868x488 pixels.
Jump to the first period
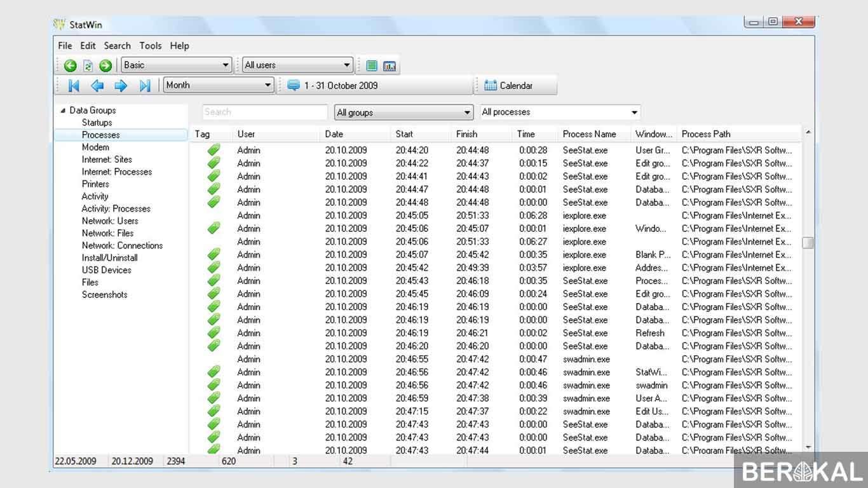click(x=74, y=86)
